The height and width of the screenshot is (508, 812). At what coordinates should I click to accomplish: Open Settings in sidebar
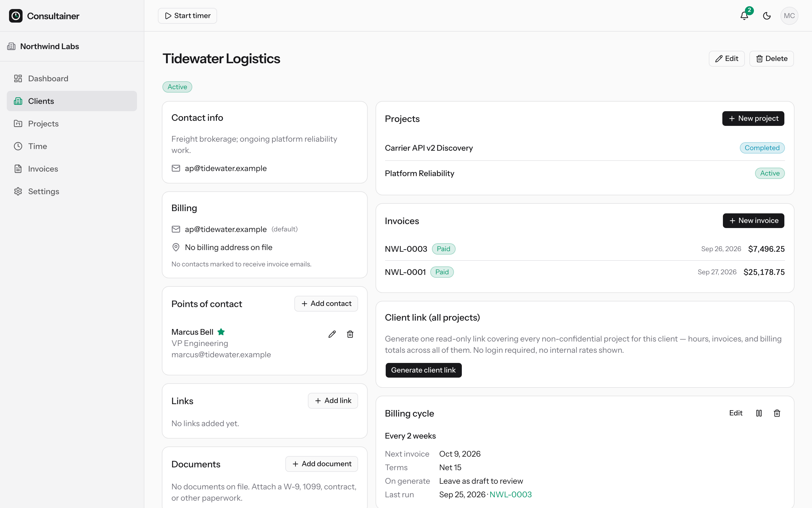(x=72, y=191)
